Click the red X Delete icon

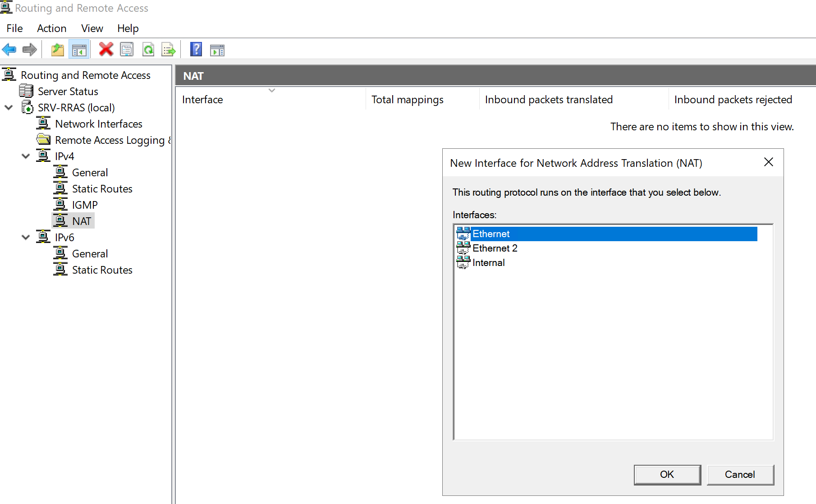106,50
